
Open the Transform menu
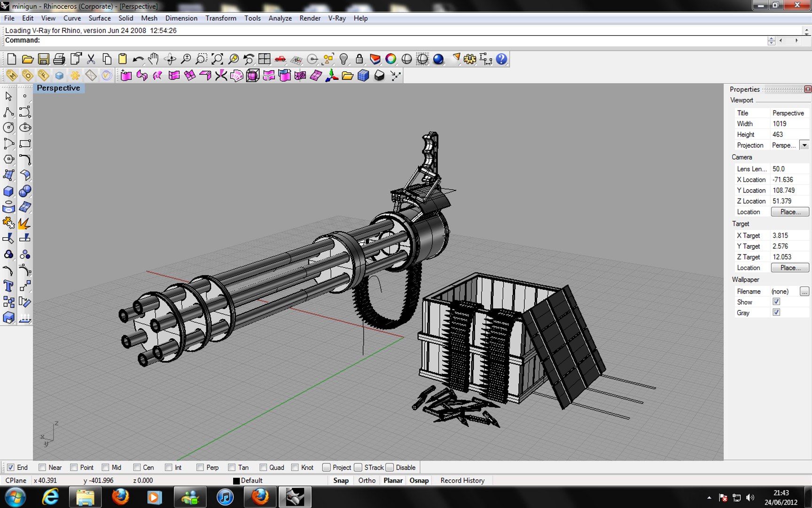[221, 18]
